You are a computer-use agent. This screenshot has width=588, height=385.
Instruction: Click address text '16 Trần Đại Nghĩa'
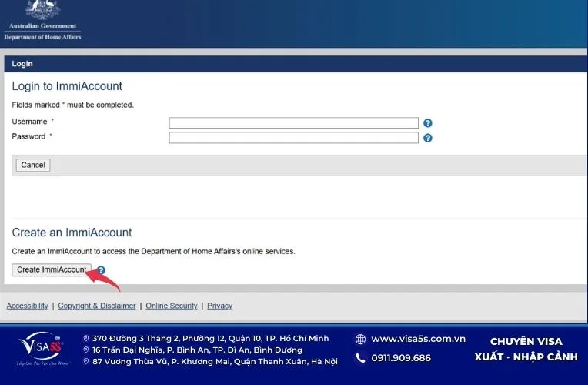[x=128, y=350]
